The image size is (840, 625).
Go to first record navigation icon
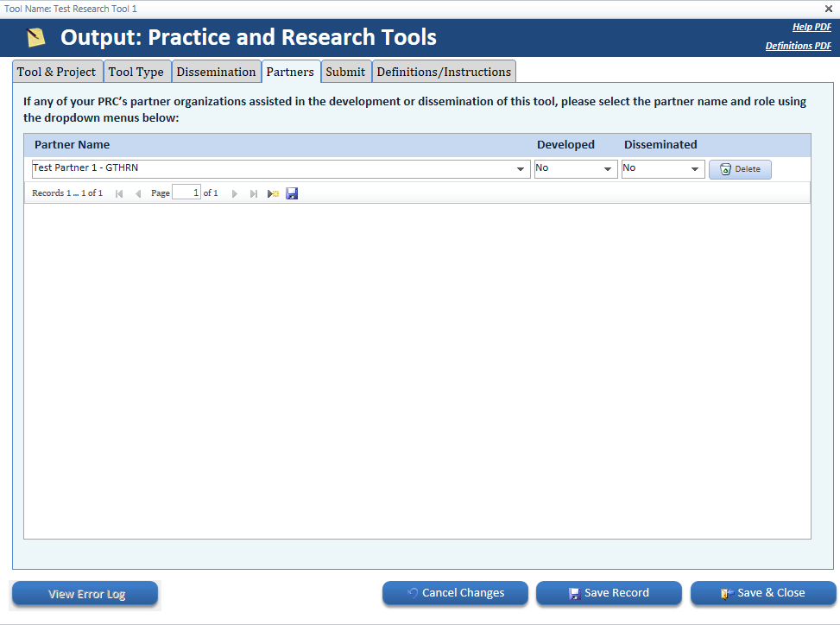point(119,193)
